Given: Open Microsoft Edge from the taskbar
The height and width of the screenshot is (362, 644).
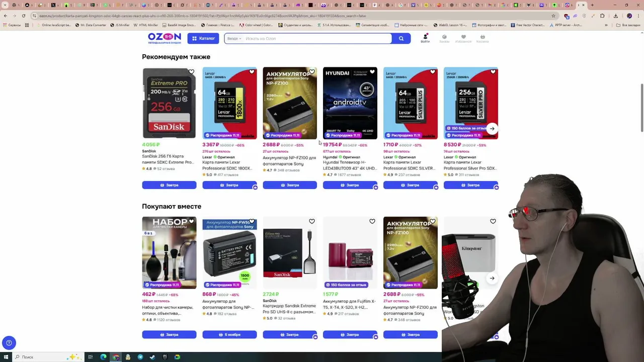Looking at the screenshot, I should [104, 357].
